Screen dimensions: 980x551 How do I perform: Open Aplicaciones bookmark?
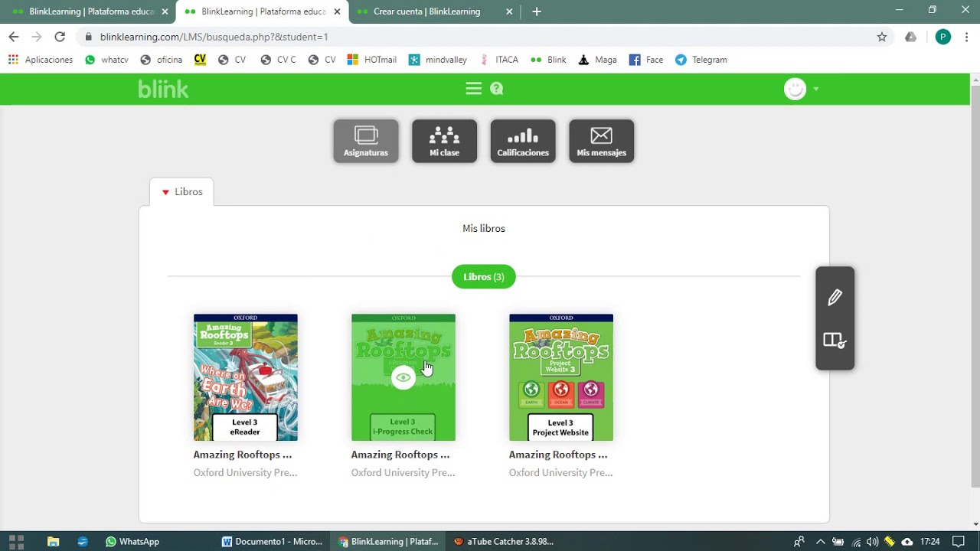click(x=41, y=60)
